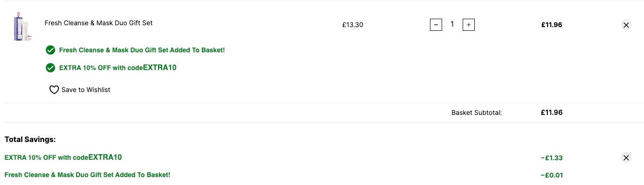Select the Save to Wishlist text
644x185 pixels.
tap(86, 90)
